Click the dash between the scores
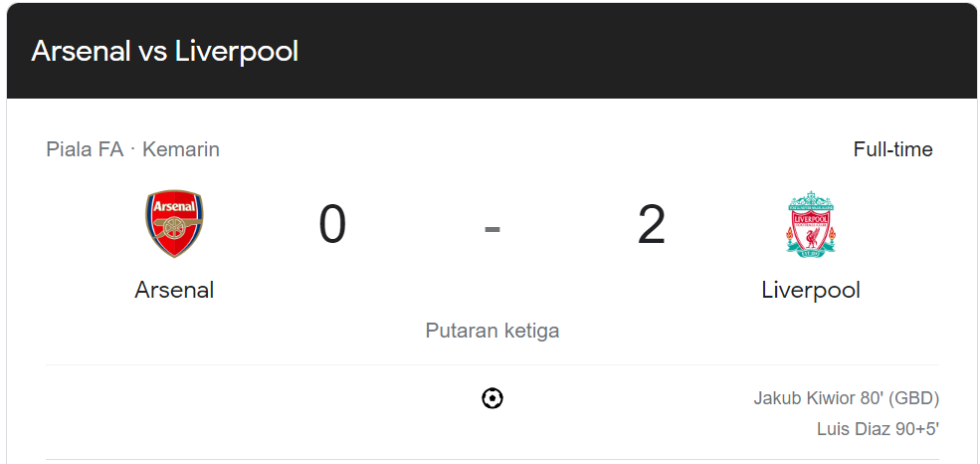 point(492,229)
